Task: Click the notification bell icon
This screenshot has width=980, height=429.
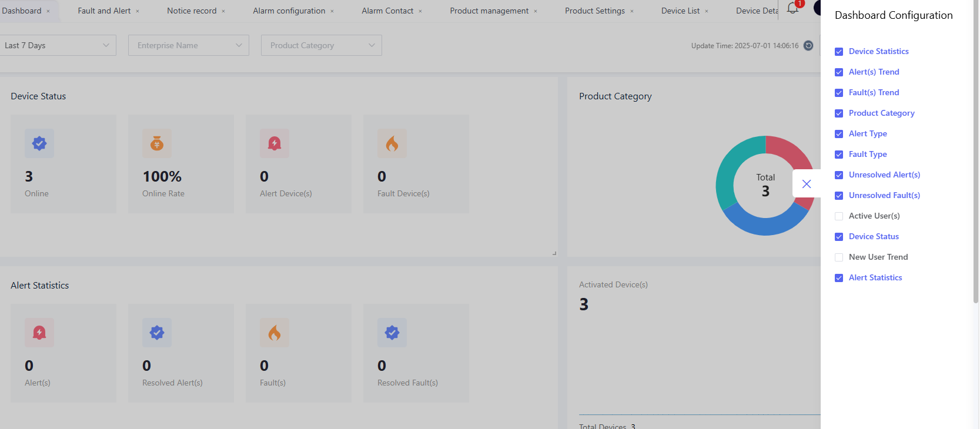Action: [x=792, y=9]
